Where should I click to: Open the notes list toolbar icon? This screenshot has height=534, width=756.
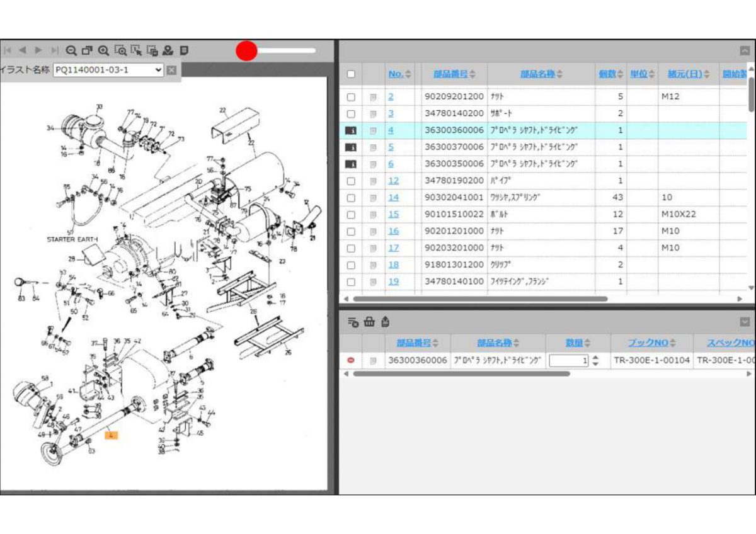click(183, 50)
